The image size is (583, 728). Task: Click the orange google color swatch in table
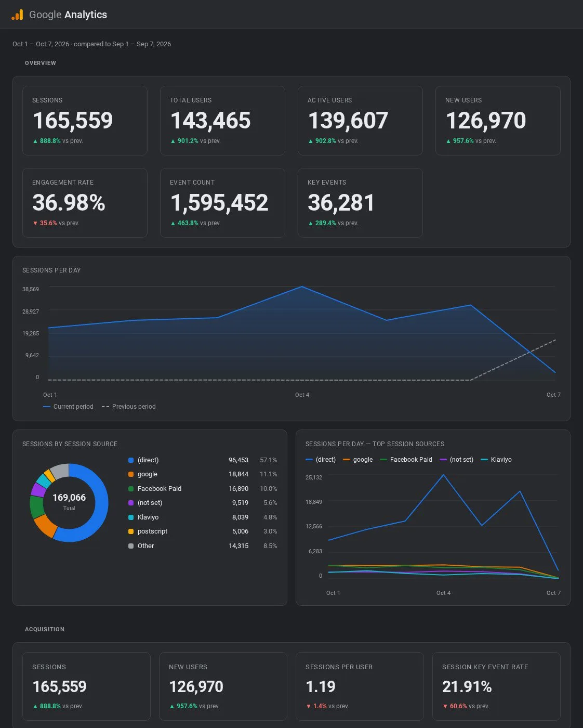131,474
